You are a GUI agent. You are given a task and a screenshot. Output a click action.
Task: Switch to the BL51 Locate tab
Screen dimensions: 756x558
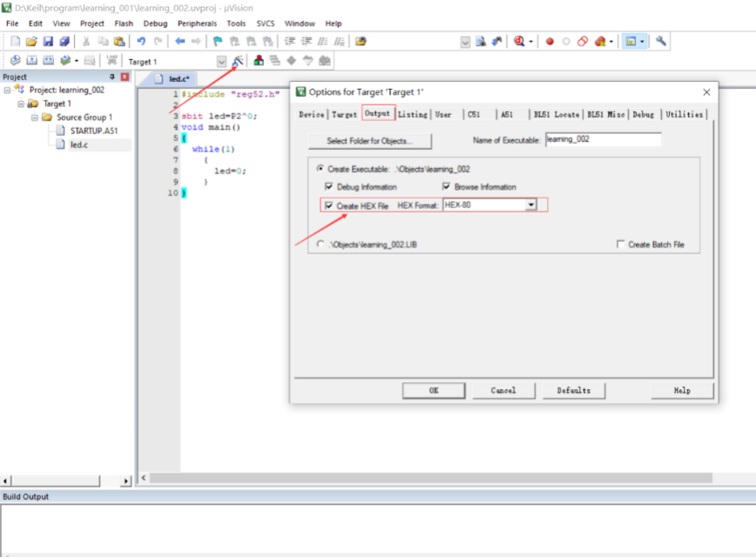pos(556,114)
